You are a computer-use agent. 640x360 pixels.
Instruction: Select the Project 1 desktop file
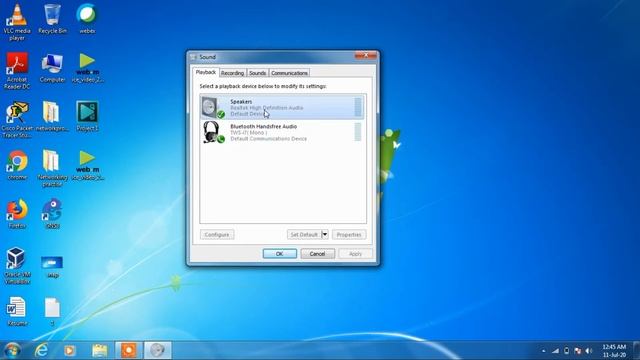87,116
